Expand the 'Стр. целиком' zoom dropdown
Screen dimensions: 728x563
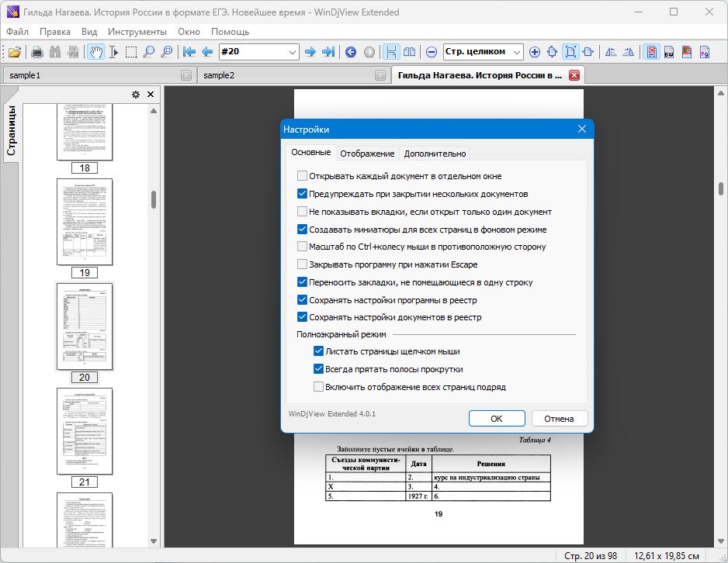click(517, 52)
